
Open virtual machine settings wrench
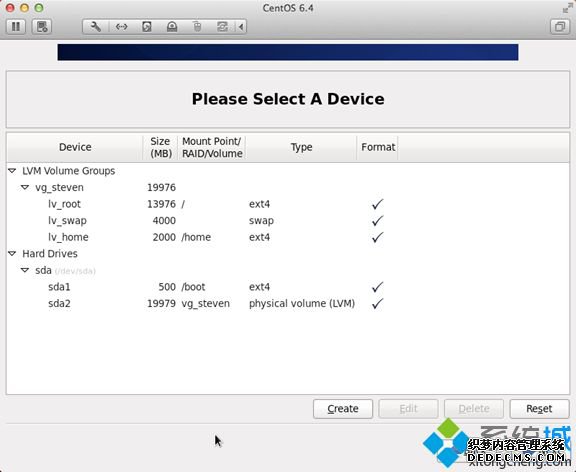click(x=96, y=26)
